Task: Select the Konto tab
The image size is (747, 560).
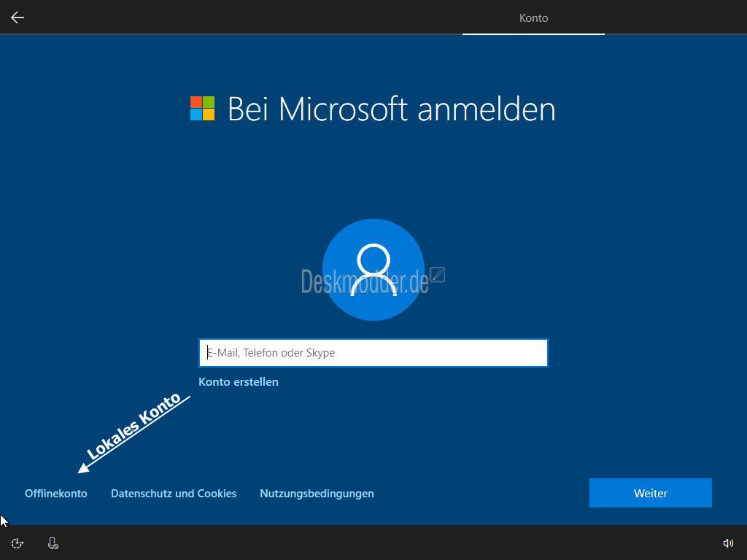Action: [x=533, y=18]
